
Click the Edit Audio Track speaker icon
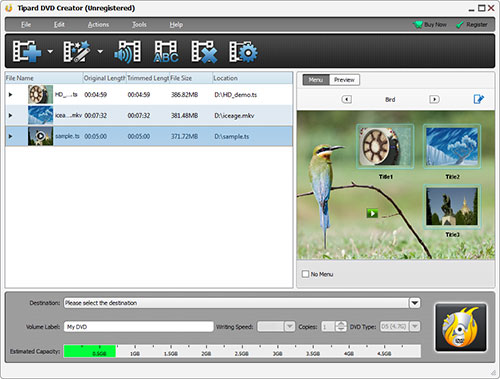pyautogui.click(x=128, y=51)
